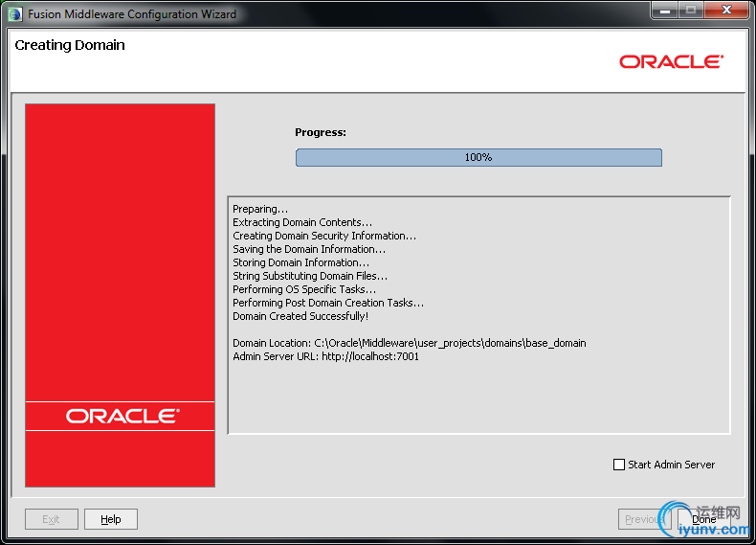
Task: Click the 'Creating Domain' heading
Action: point(70,45)
